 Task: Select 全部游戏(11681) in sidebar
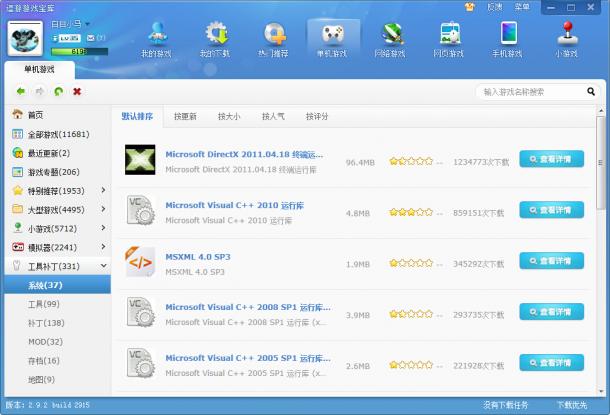(x=58, y=134)
